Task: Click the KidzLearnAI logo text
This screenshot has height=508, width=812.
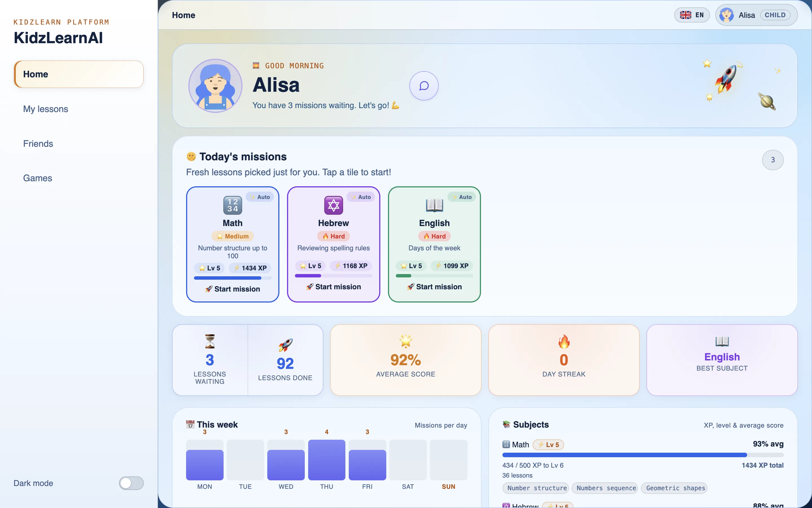Action: pyautogui.click(x=58, y=38)
